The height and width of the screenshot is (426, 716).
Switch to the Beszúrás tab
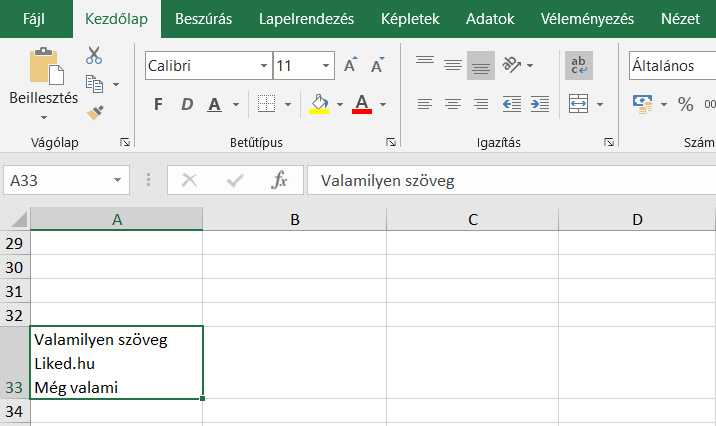pyautogui.click(x=203, y=18)
